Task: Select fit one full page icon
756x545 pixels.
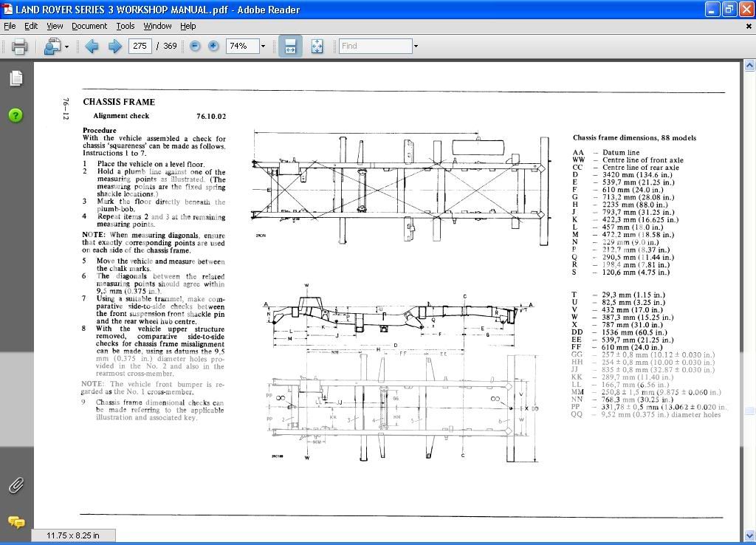Action: point(317,47)
